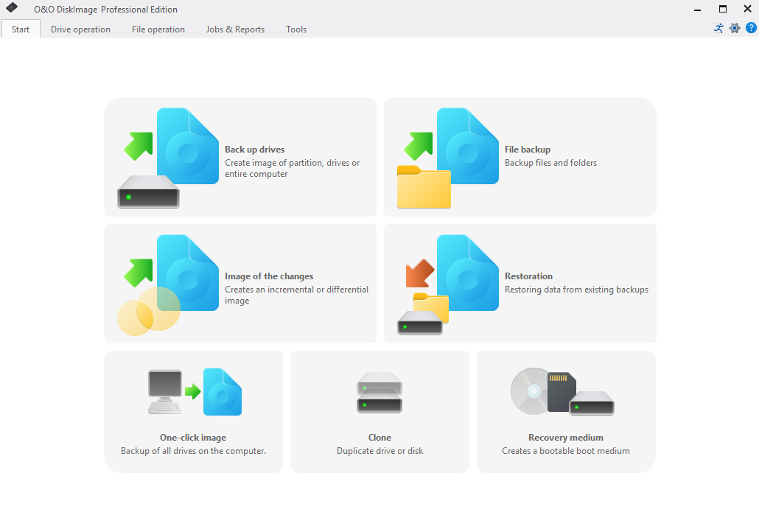
Task: Open the Tools tab
Action: [296, 29]
